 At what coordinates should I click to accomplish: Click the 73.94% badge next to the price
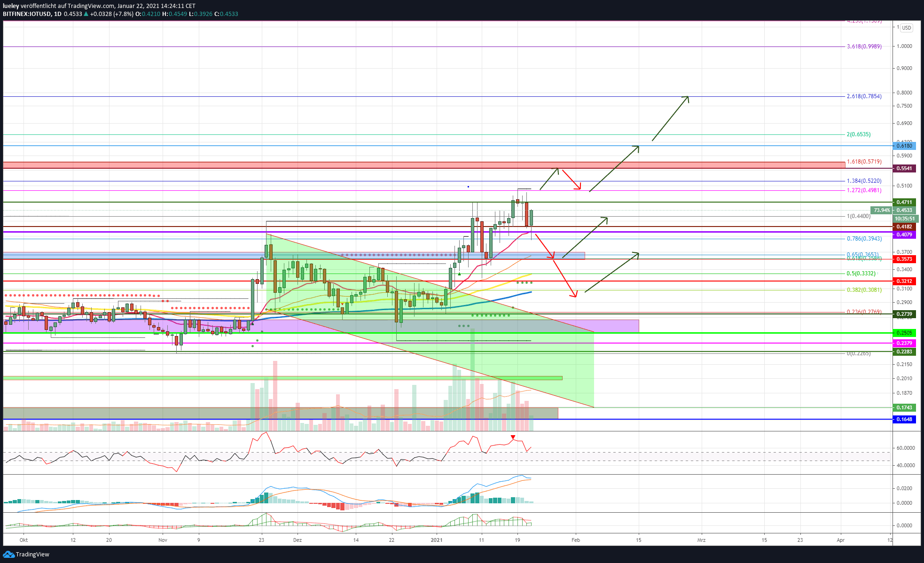tap(881, 211)
